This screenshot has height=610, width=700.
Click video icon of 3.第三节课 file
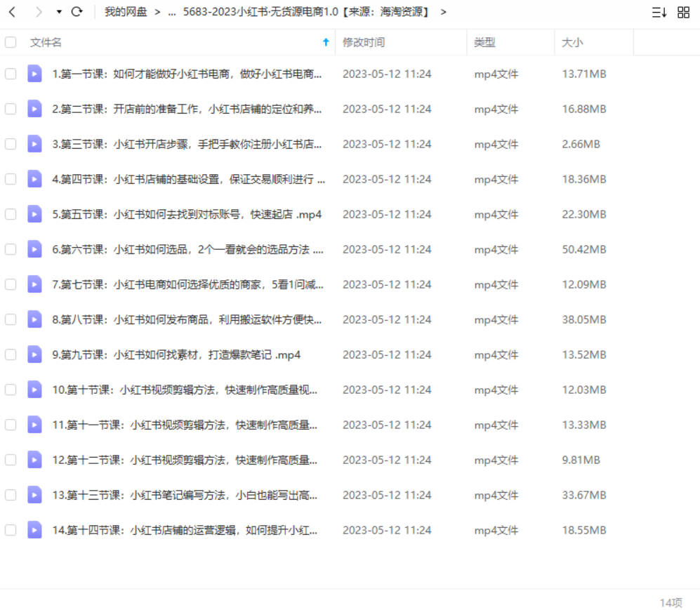[x=34, y=144]
